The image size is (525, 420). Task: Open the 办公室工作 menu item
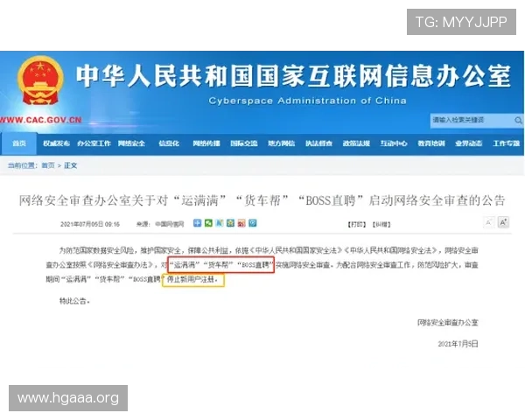(x=94, y=143)
